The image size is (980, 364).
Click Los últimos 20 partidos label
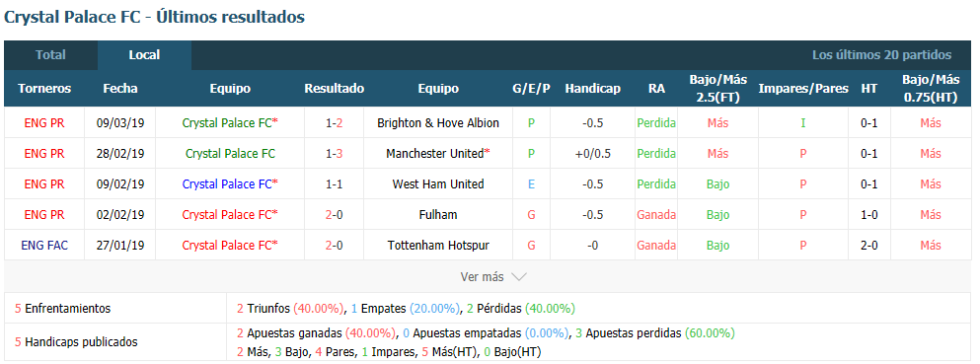(x=882, y=55)
